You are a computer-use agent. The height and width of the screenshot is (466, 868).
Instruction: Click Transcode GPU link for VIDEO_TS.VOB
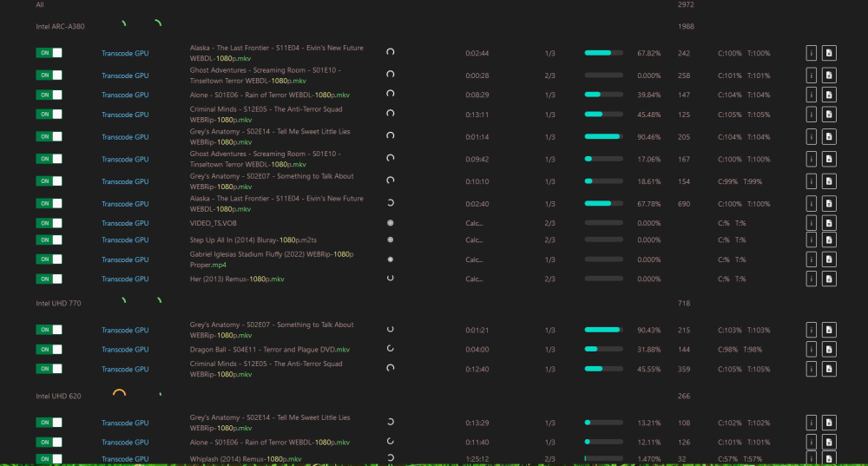pos(125,223)
